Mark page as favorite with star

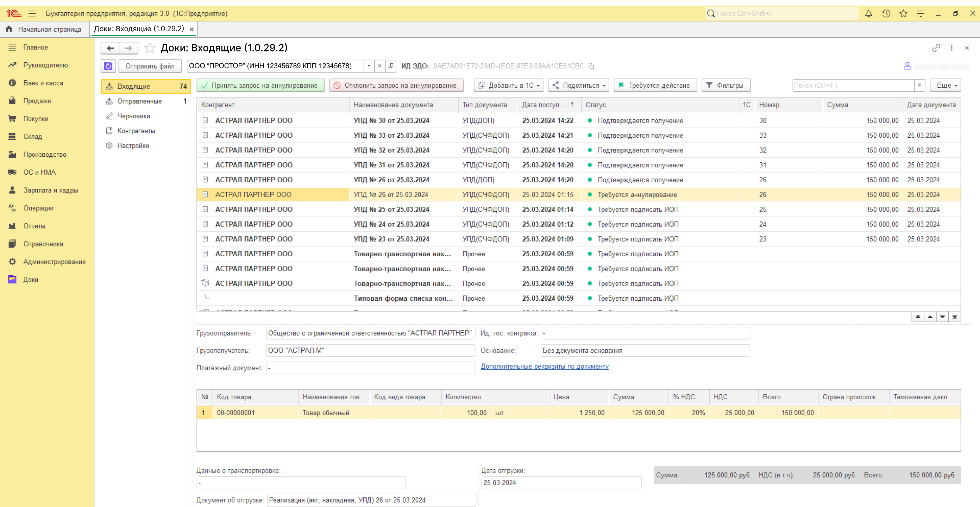(150, 48)
